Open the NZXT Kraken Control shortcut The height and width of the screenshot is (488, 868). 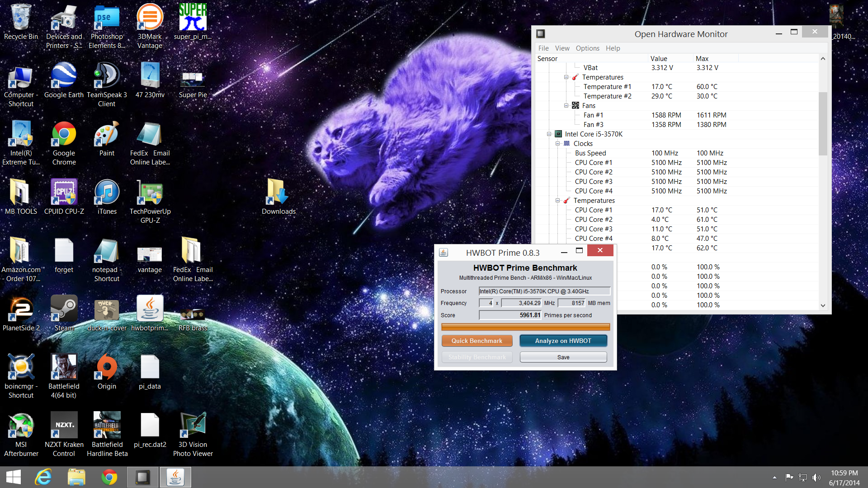pos(64,434)
